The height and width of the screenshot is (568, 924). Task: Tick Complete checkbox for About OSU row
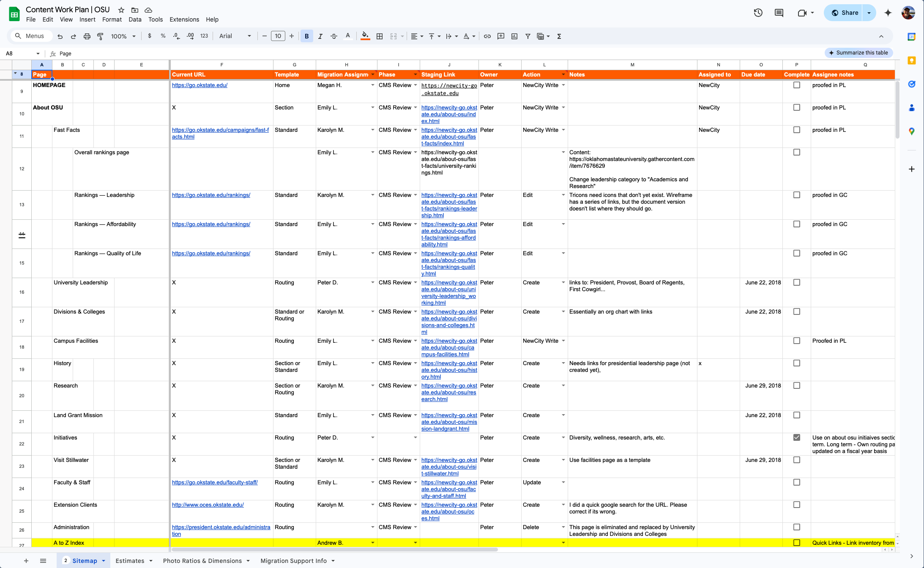tap(797, 107)
